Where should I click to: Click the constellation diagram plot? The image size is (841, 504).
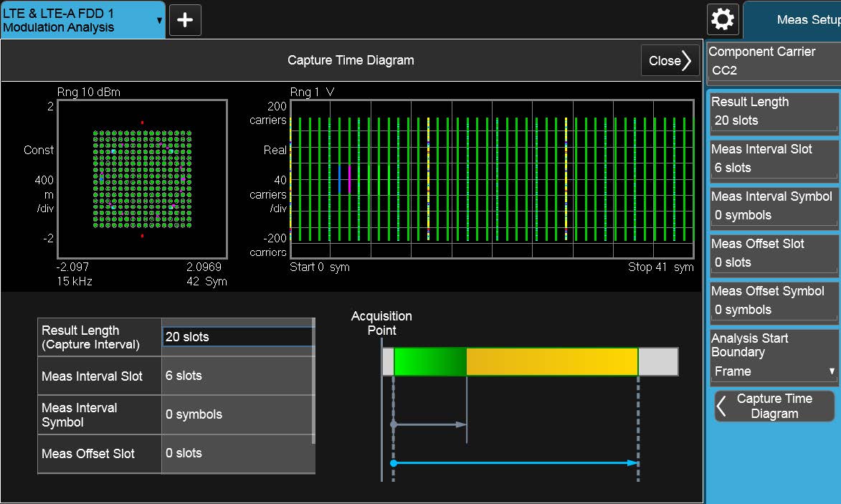pyautogui.click(x=142, y=179)
